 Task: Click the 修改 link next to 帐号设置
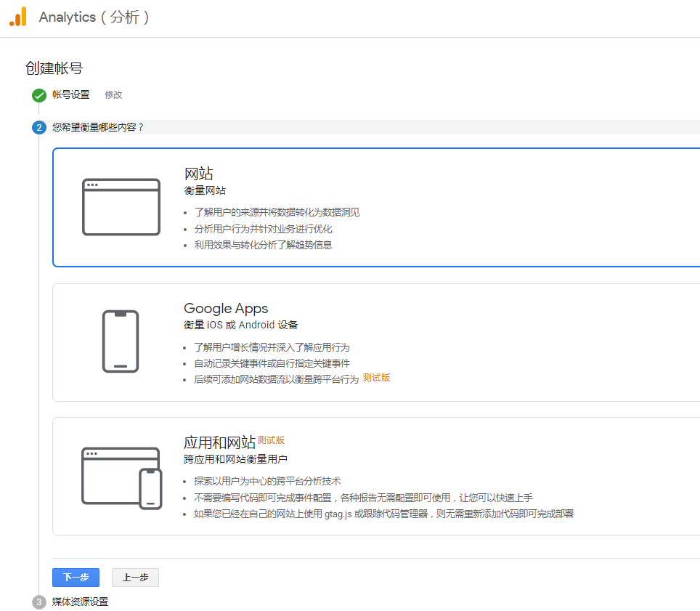pyautogui.click(x=113, y=95)
